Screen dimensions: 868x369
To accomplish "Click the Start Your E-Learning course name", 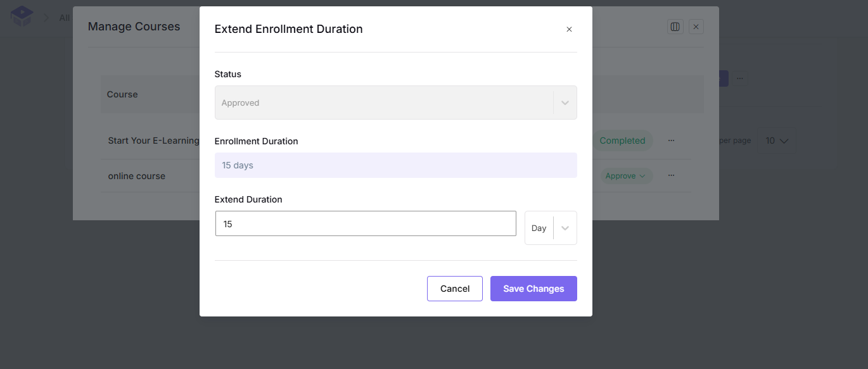I will [x=153, y=141].
